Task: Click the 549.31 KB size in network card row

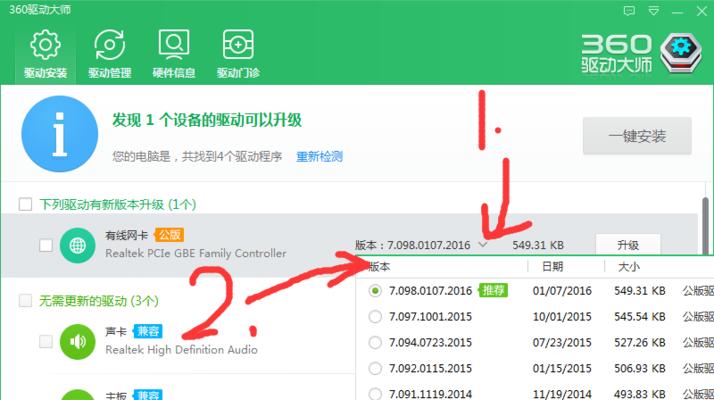Action: pos(538,246)
